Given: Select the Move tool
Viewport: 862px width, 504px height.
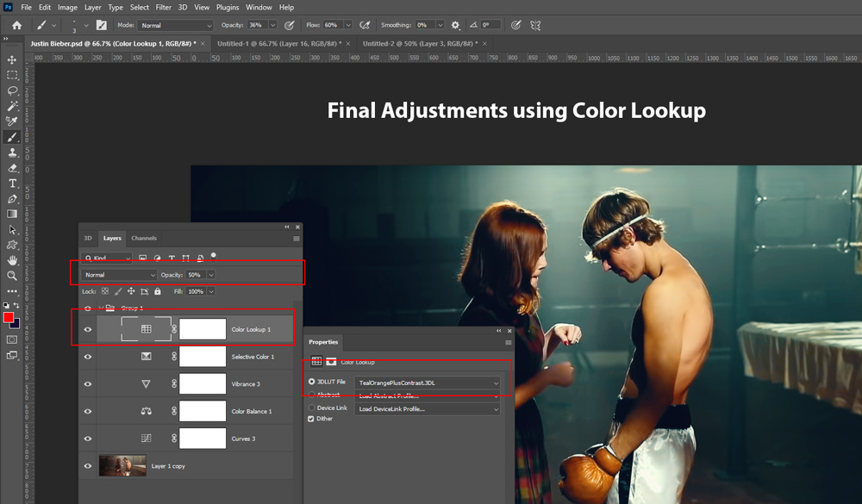Looking at the screenshot, I should [x=12, y=59].
